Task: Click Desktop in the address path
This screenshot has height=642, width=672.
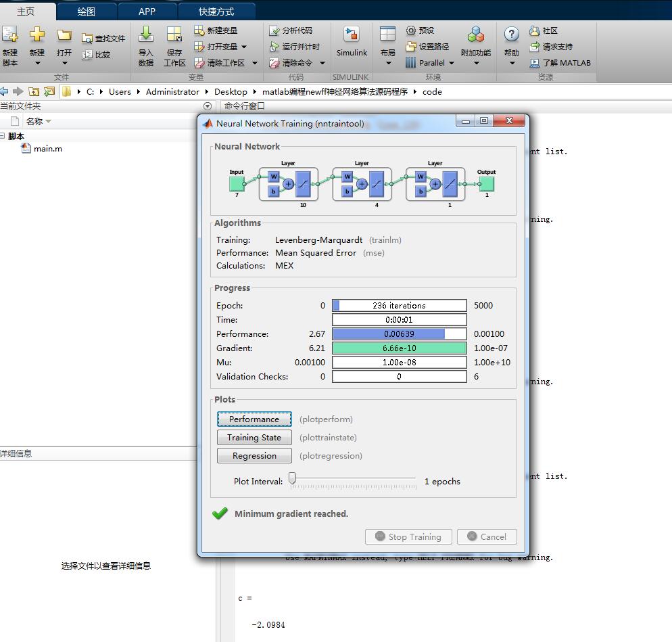Action: tap(231, 92)
